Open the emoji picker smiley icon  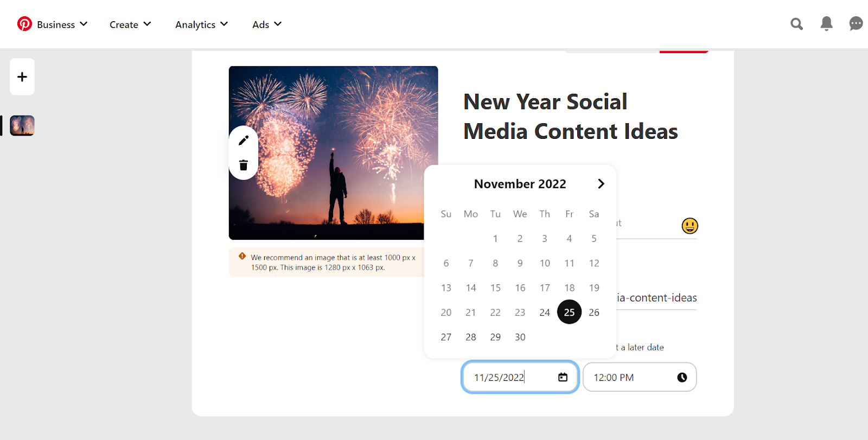[690, 226]
